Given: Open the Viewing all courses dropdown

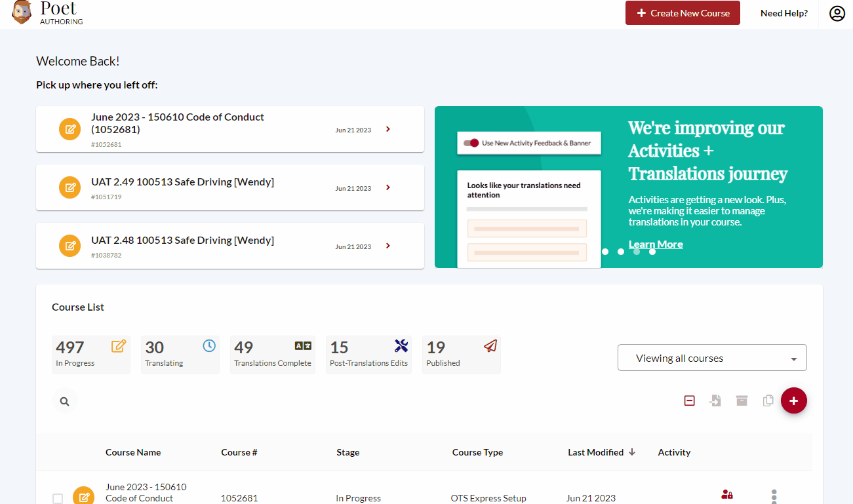Looking at the screenshot, I should pyautogui.click(x=712, y=358).
